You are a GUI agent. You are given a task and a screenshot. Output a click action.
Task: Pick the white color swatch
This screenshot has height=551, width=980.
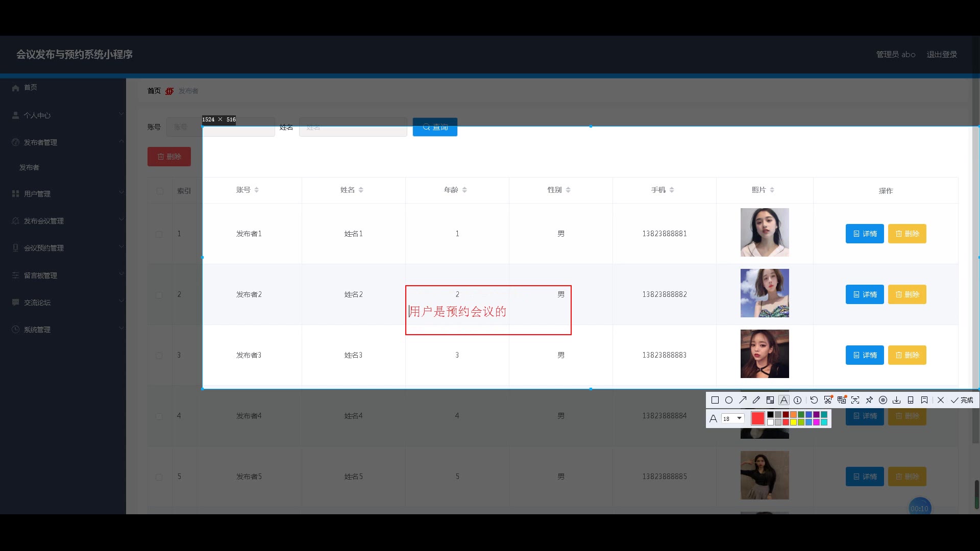pyautogui.click(x=771, y=422)
